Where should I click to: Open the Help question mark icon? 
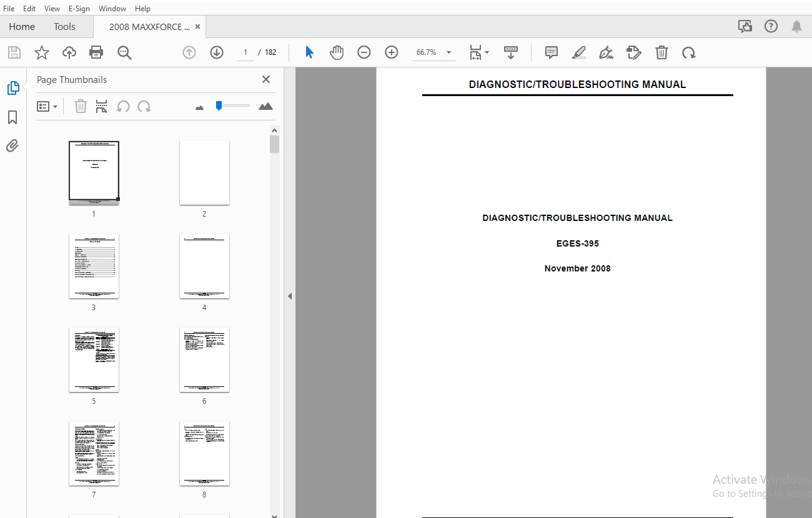(771, 26)
